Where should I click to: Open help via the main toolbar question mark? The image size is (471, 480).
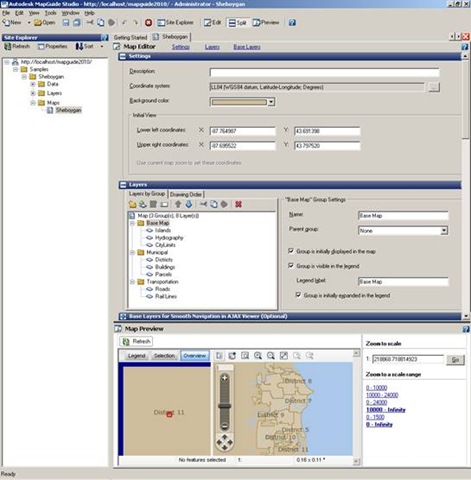292,23
